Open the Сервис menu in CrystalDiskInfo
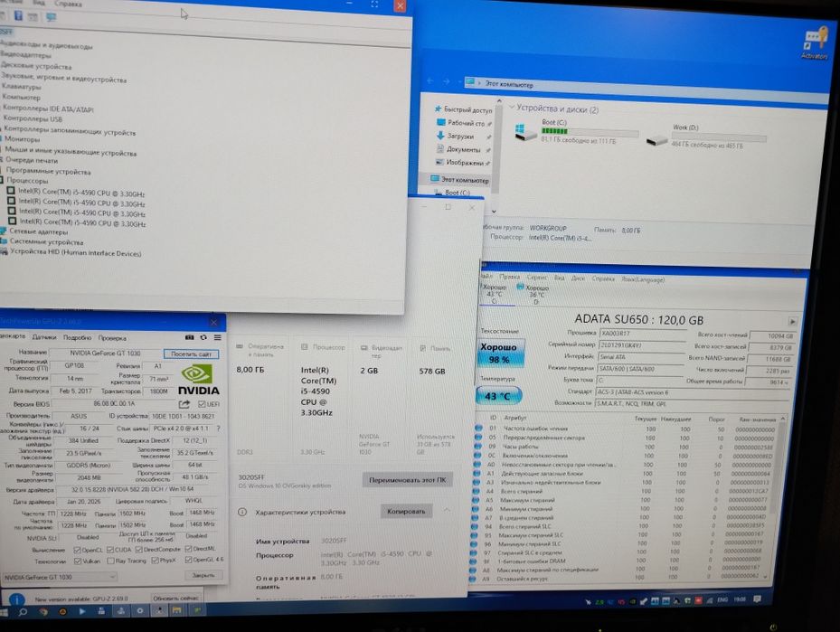Image resolution: width=840 pixels, height=632 pixels. [537, 278]
